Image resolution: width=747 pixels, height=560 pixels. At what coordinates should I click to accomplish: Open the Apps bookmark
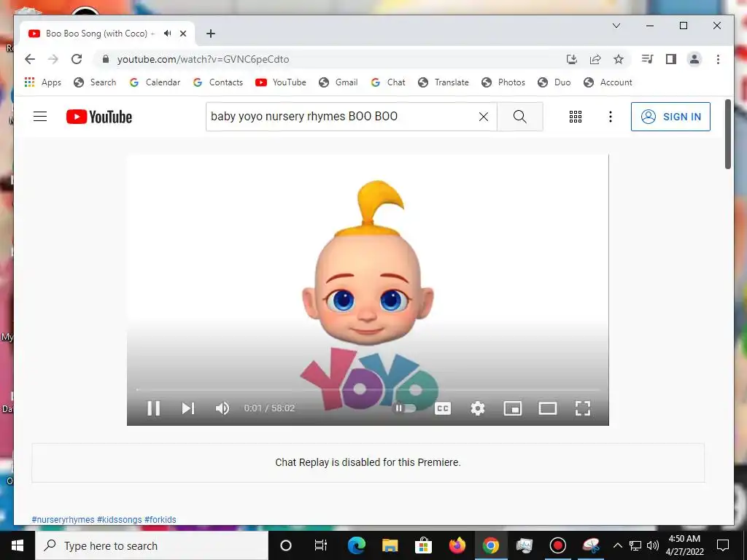coord(43,82)
